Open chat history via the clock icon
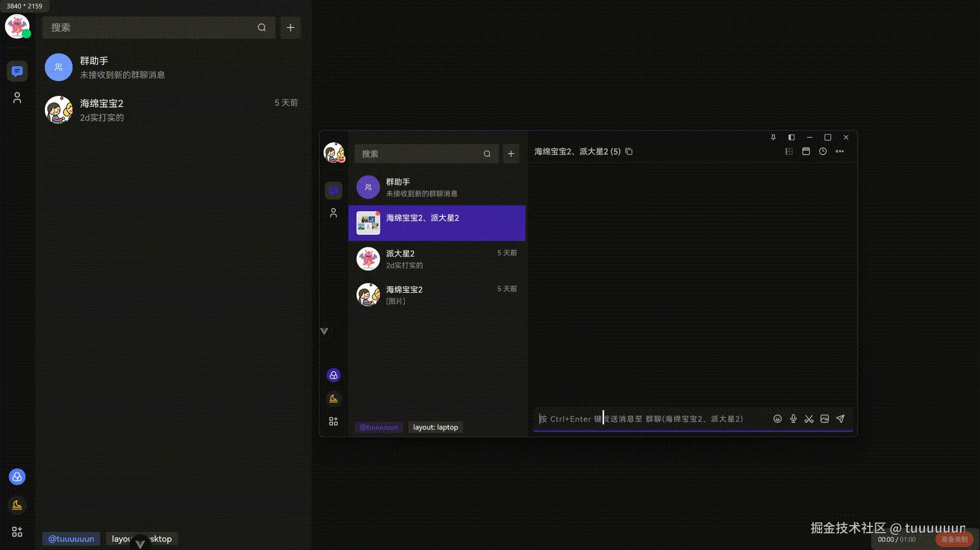 (x=822, y=151)
